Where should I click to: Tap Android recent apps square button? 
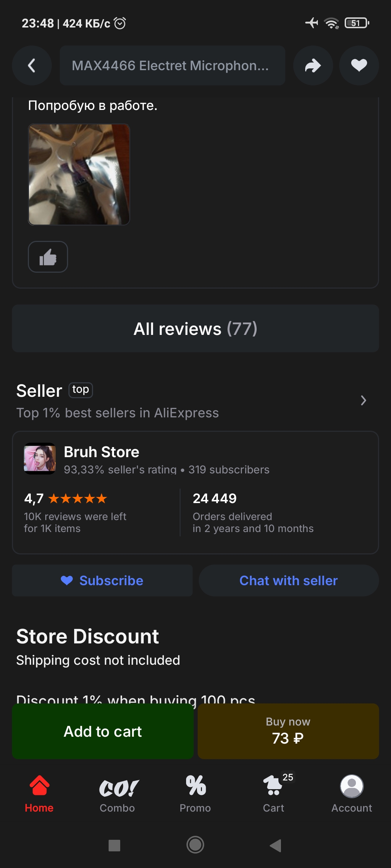click(114, 846)
